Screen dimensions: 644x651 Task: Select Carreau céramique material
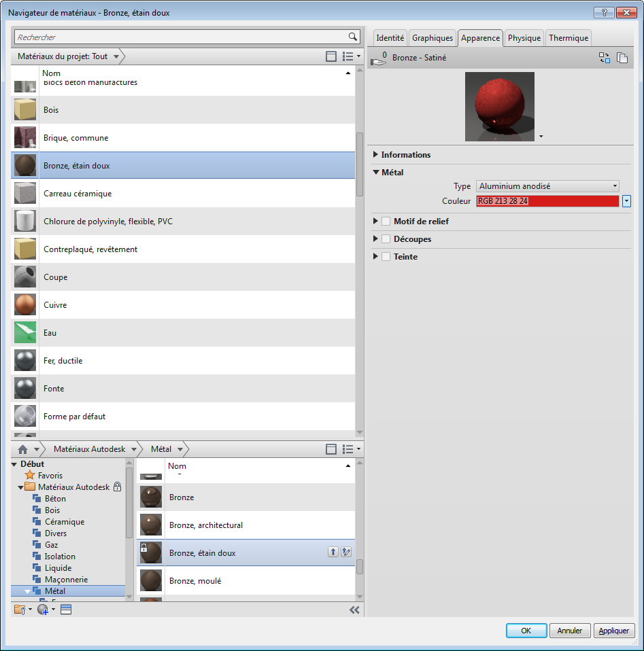click(x=183, y=193)
